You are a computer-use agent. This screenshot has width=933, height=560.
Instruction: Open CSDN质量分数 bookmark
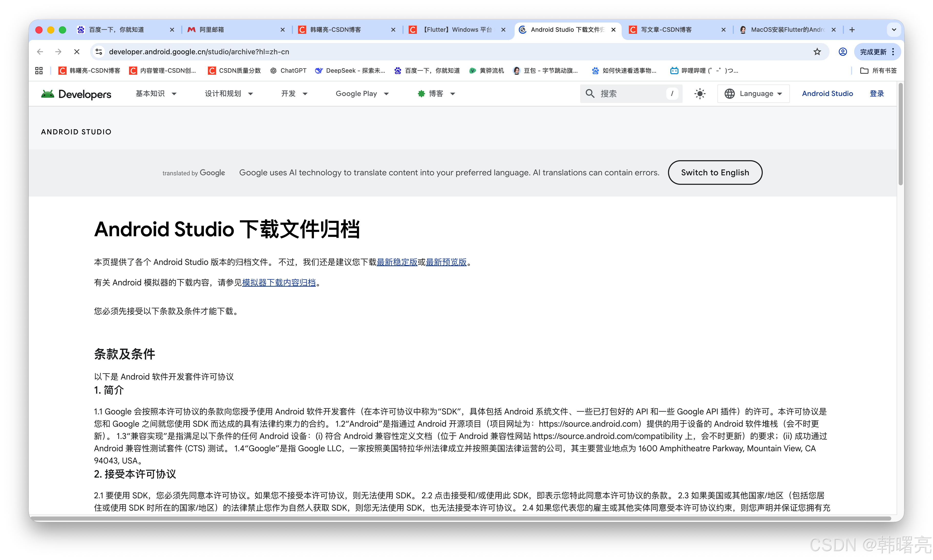(234, 71)
